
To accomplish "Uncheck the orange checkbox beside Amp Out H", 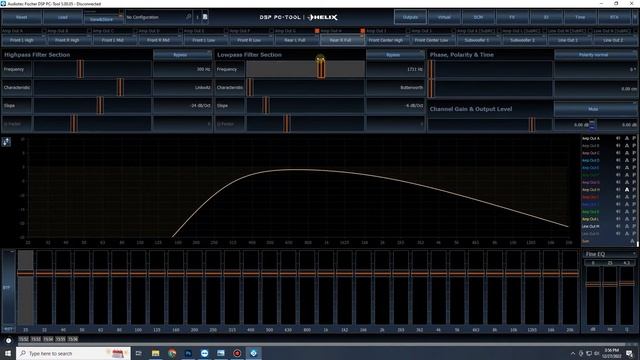I will [362, 31].
